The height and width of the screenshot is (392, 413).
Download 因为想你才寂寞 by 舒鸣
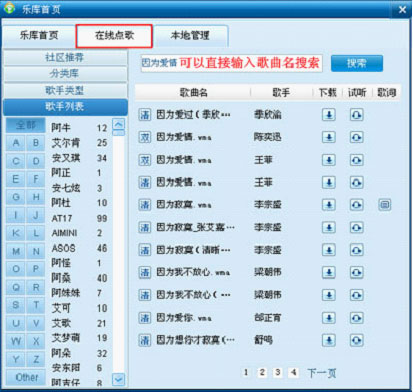click(x=329, y=340)
